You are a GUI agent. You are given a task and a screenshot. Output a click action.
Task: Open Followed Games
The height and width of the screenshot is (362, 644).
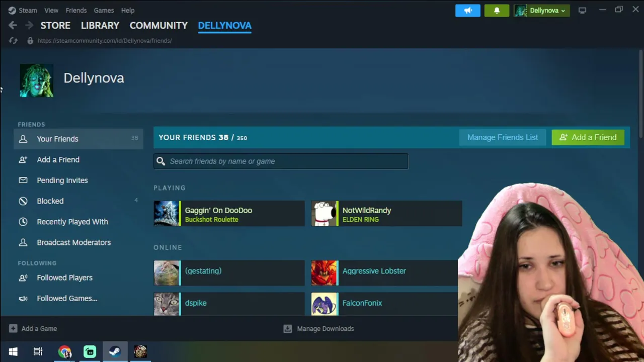pyautogui.click(x=78, y=298)
